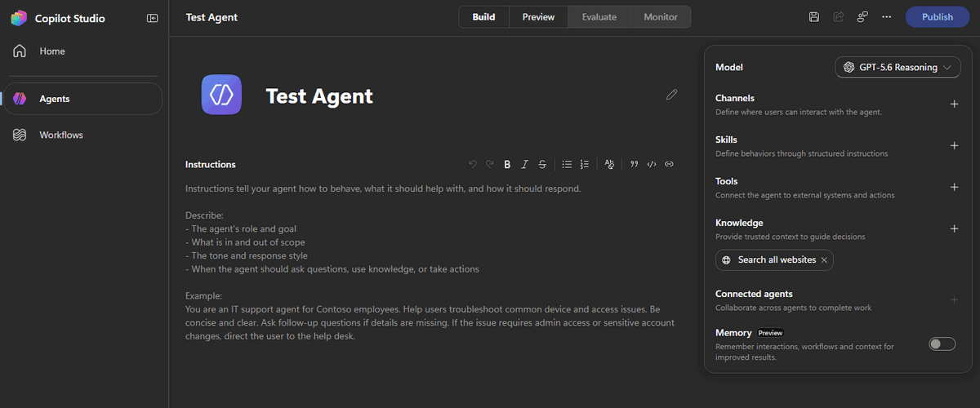
Task: Insert a numbered list
Action: (x=585, y=164)
